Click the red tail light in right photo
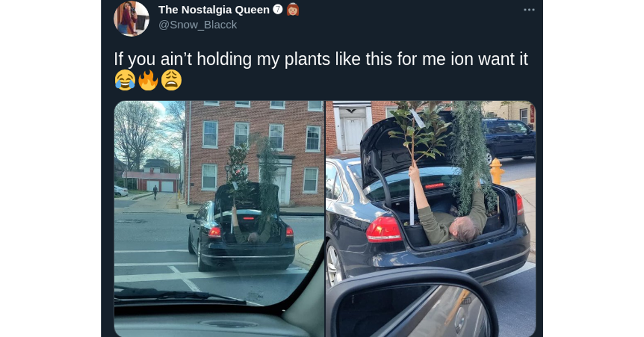 383,230
